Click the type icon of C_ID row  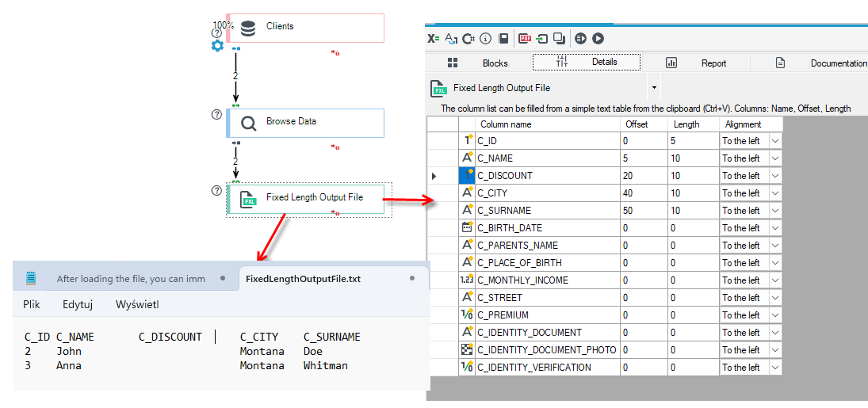click(x=467, y=140)
